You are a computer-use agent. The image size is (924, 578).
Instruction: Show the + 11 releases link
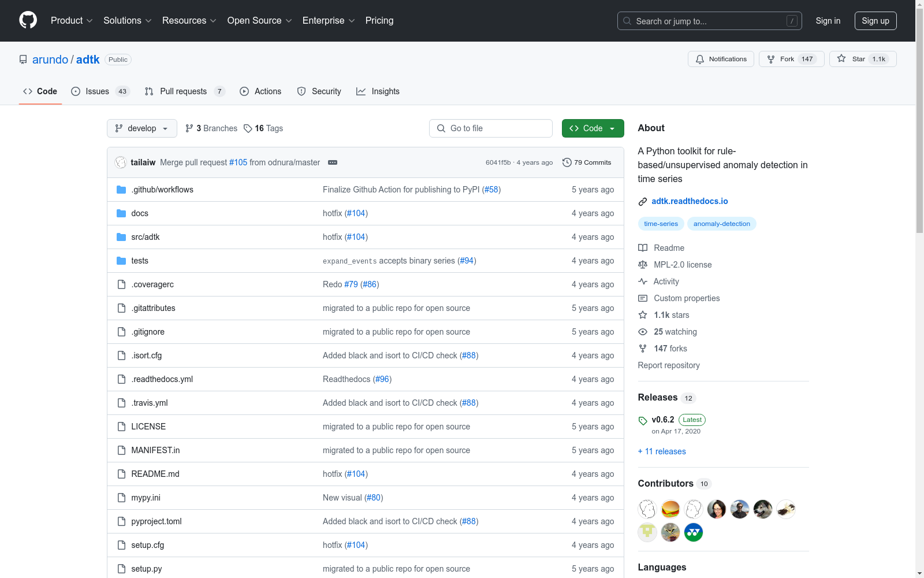pyautogui.click(x=662, y=451)
